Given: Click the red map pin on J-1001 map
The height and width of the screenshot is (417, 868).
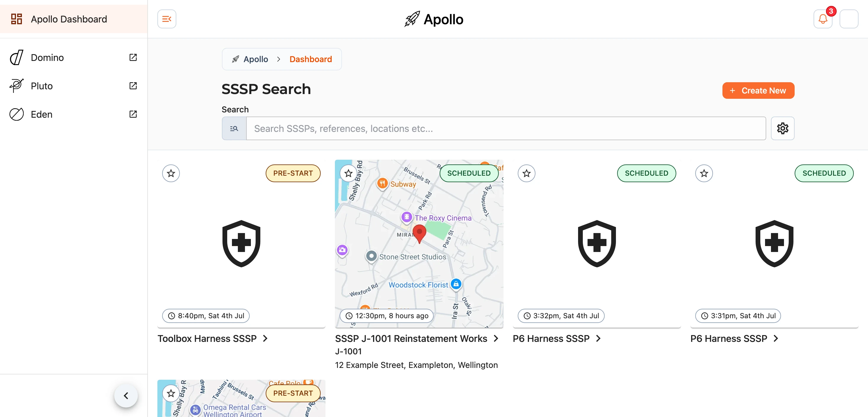Looking at the screenshot, I should [419, 234].
